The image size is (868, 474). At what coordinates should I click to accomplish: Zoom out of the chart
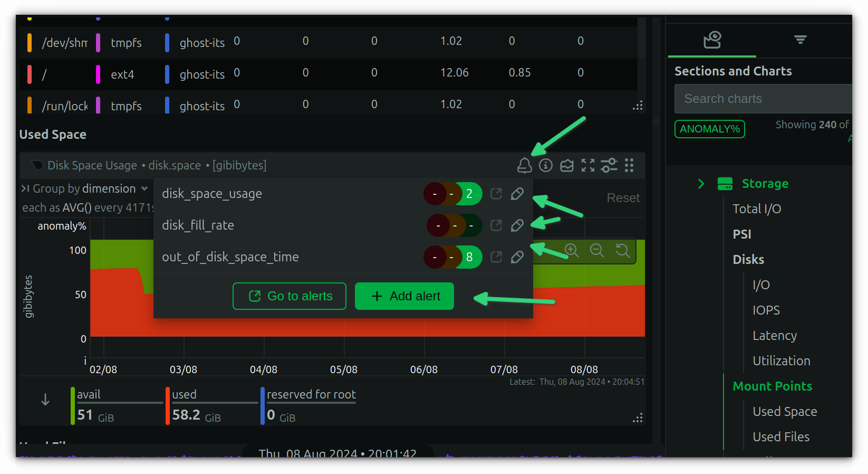point(597,250)
